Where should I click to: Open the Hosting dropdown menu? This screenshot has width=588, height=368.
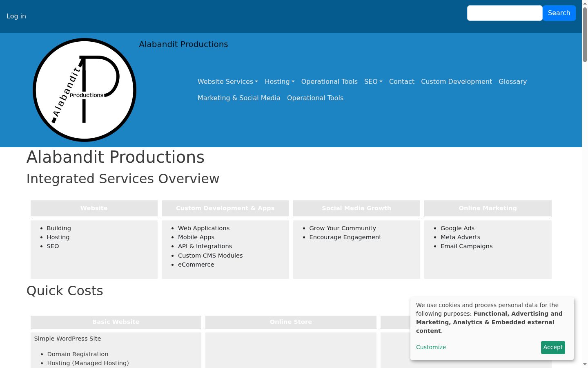(x=280, y=81)
